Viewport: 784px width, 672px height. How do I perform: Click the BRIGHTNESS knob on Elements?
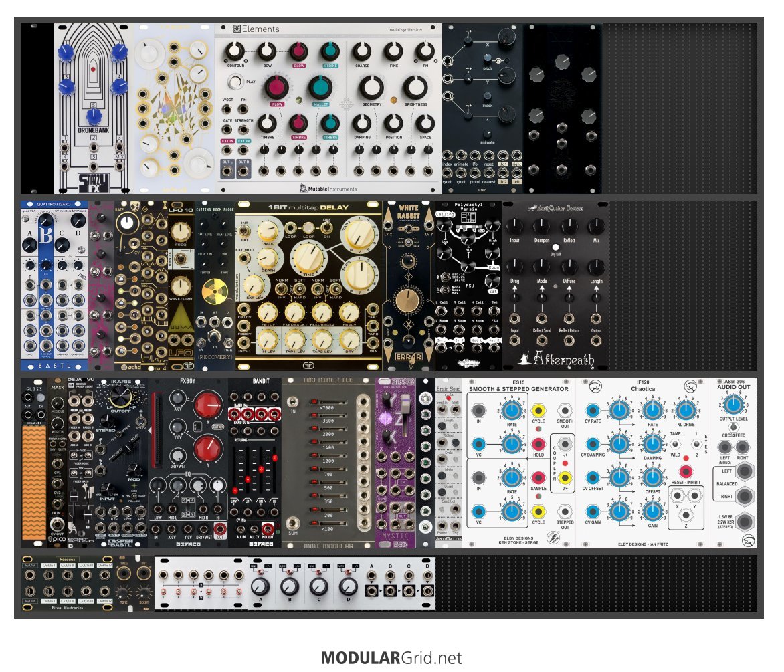click(415, 88)
